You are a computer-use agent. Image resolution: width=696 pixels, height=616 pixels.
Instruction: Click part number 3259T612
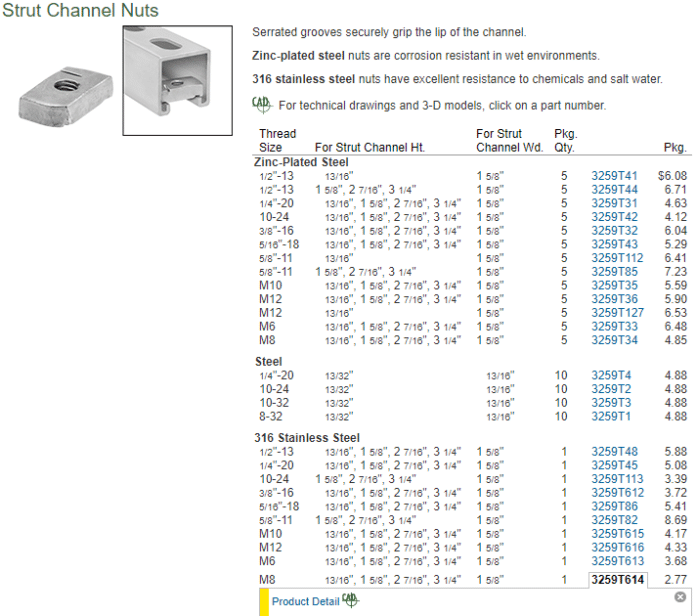tap(617, 493)
